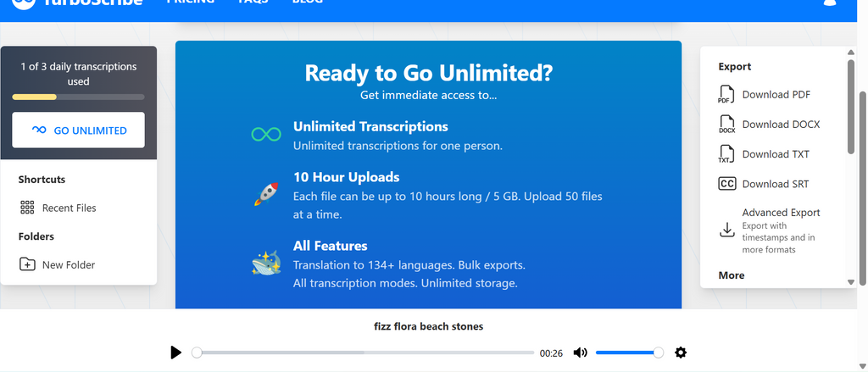
Task: Click the daily transcriptions usage bar
Action: point(79,97)
